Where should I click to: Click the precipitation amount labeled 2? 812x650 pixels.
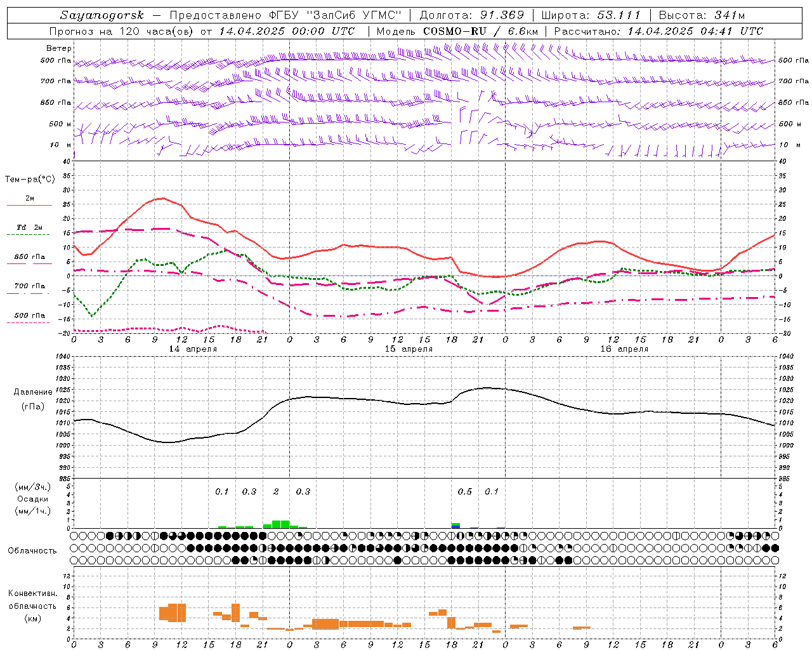pos(276,491)
